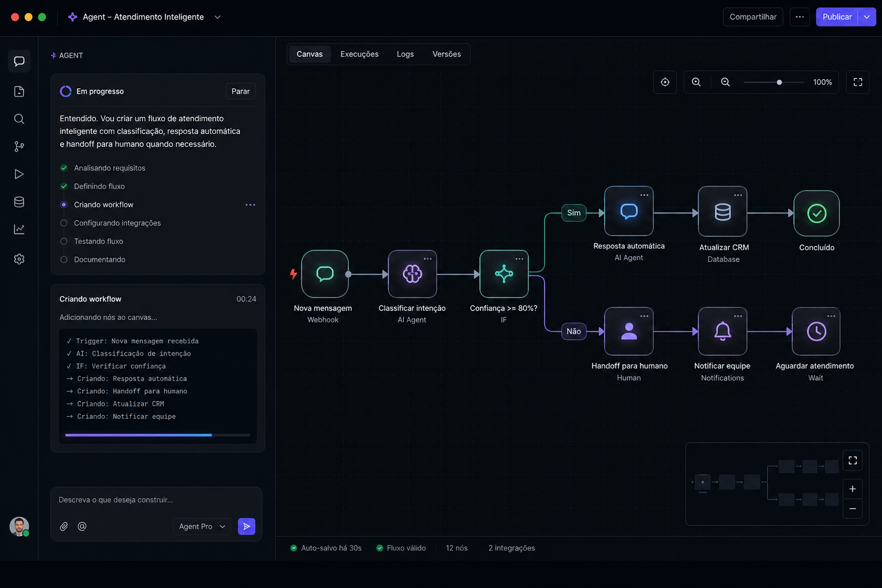Click the workflow creation progress bar
882x588 pixels.
point(158,435)
